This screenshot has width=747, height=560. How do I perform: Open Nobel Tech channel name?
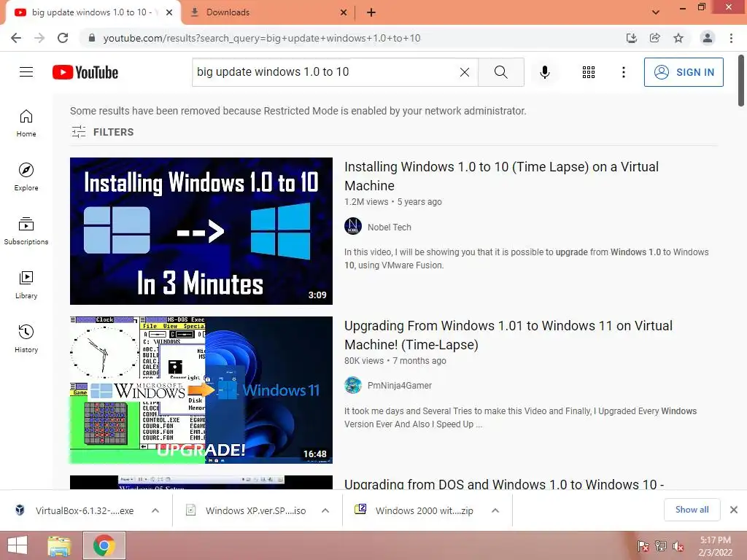[x=390, y=227]
